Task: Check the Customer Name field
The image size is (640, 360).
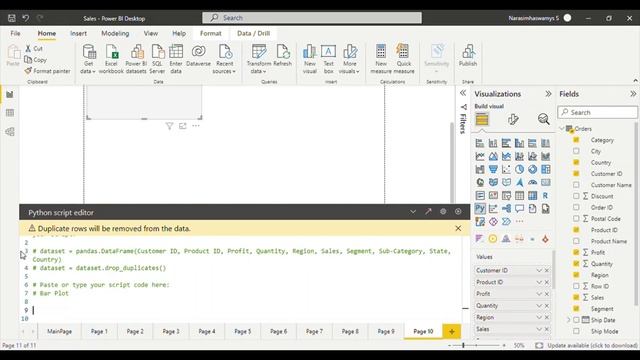Action: [576, 185]
